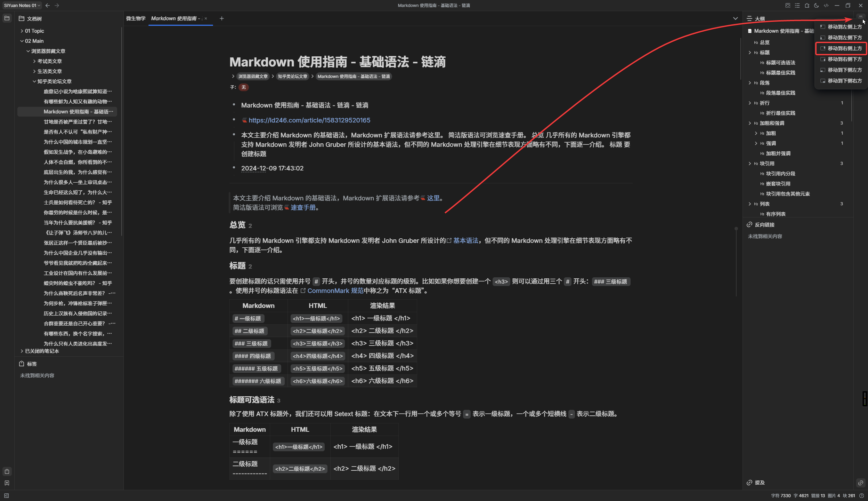
Task: Add a new tab with plus button
Action: coord(222,18)
